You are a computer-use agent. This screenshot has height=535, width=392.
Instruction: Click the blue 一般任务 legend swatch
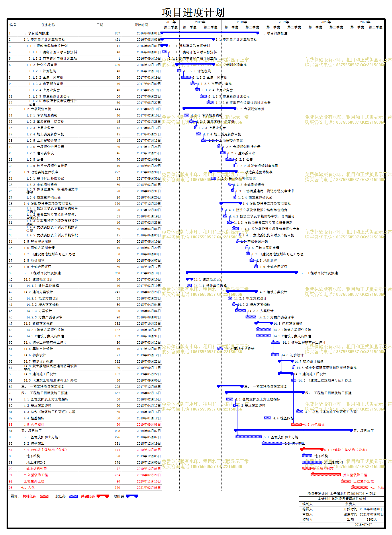[x=73, y=496]
